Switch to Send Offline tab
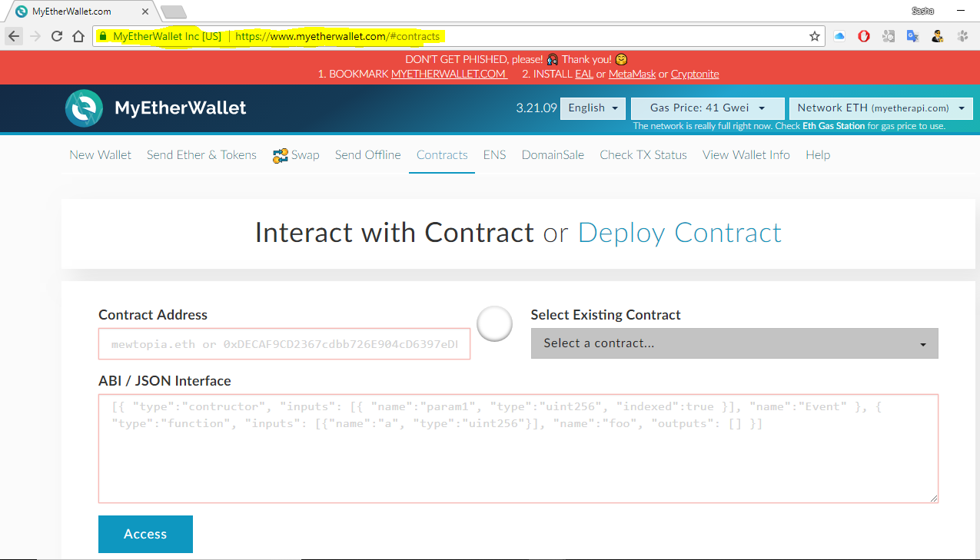The image size is (980, 560). 368,155
